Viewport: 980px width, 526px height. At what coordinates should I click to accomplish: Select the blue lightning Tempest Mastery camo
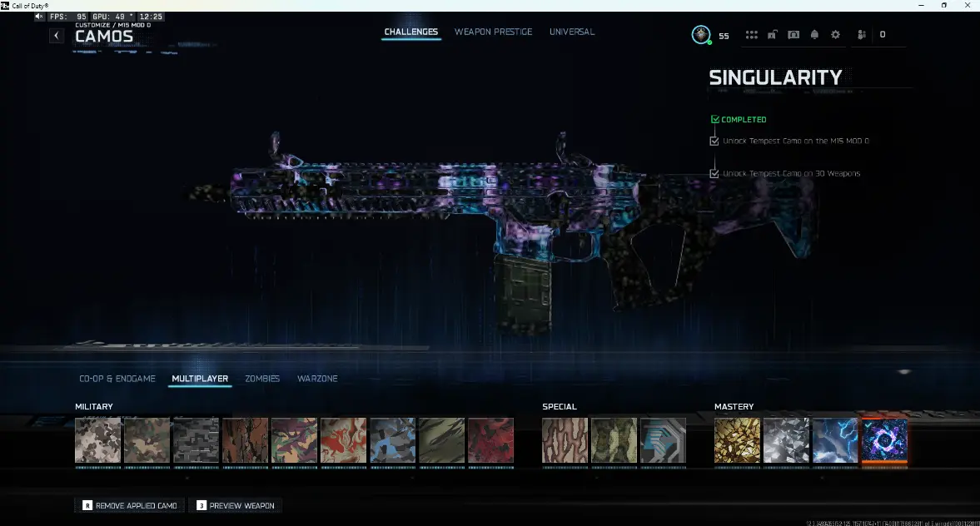[x=836, y=441]
